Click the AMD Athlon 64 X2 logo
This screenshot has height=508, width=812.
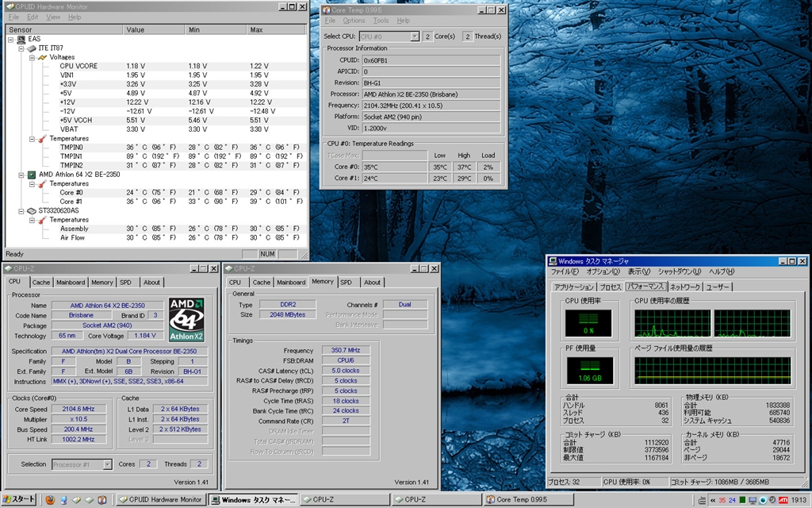186,319
